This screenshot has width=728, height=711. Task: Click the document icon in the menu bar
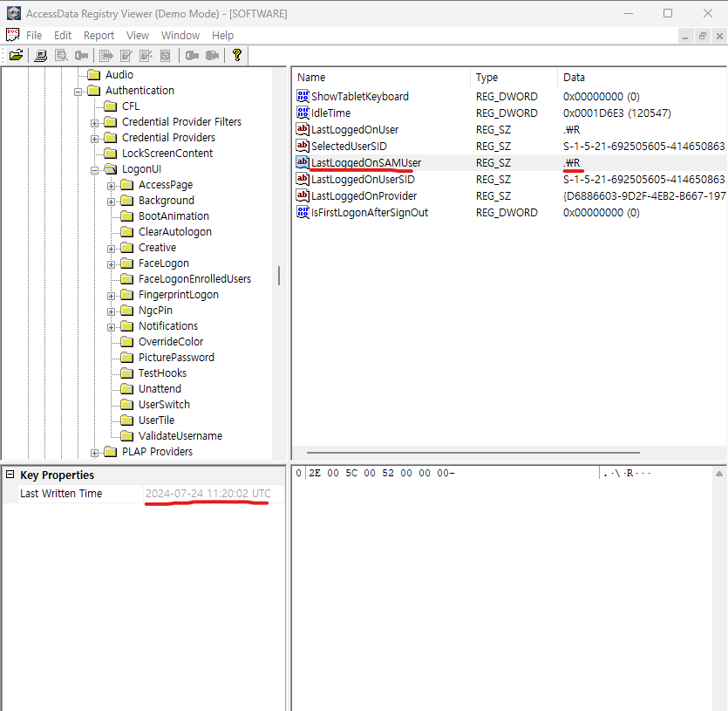coord(12,35)
